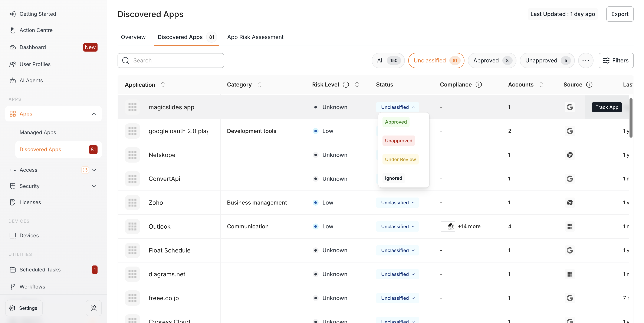Select the Unapproved 5 filter chip
Viewport: 644px width, 323px height.
(547, 61)
